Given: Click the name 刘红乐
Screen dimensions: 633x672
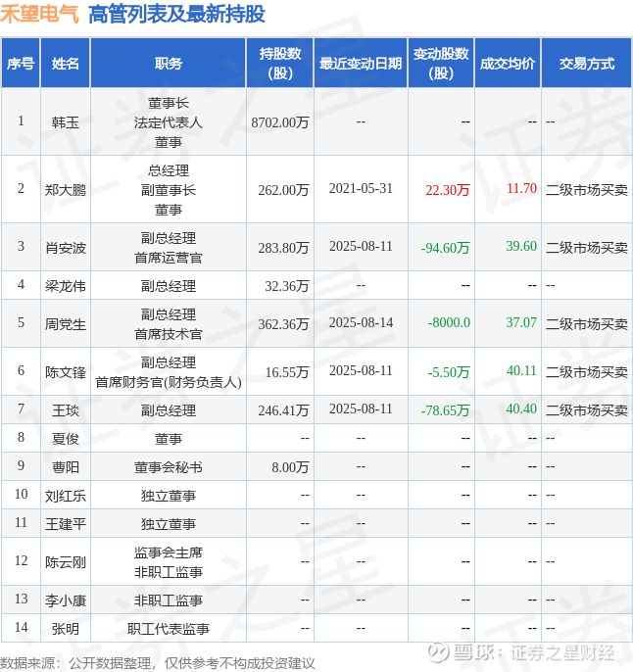Looking at the screenshot, I should click(x=65, y=496).
